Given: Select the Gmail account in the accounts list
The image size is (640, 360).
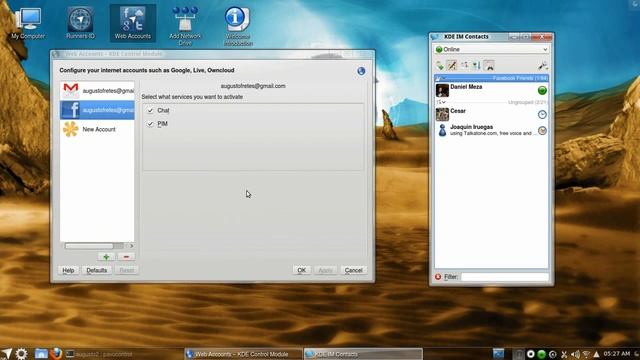Looking at the screenshot, I should [x=97, y=91].
